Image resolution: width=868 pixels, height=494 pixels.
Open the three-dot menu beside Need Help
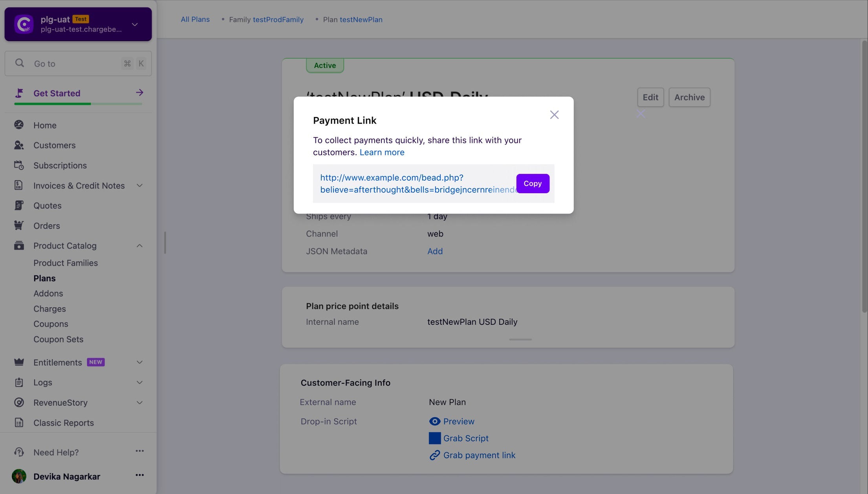tap(139, 451)
